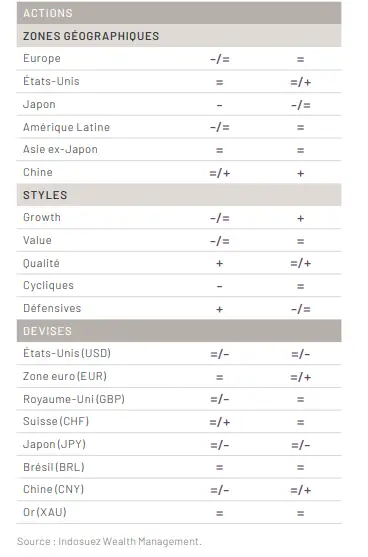Click the Or (XAU) row label

click(x=45, y=512)
